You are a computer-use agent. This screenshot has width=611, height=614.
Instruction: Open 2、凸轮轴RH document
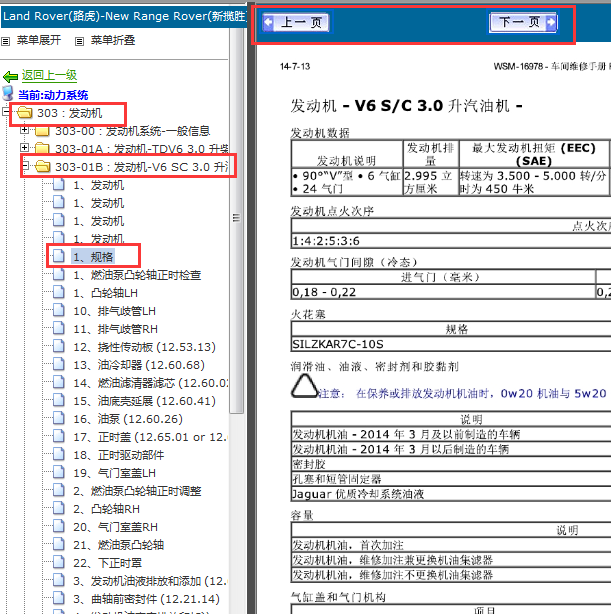tap(106, 509)
